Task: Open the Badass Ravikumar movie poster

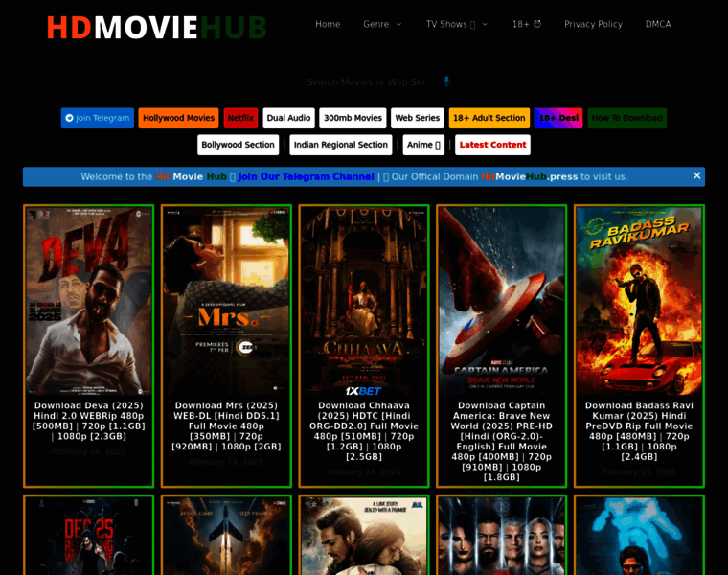Action: [639, 302]
